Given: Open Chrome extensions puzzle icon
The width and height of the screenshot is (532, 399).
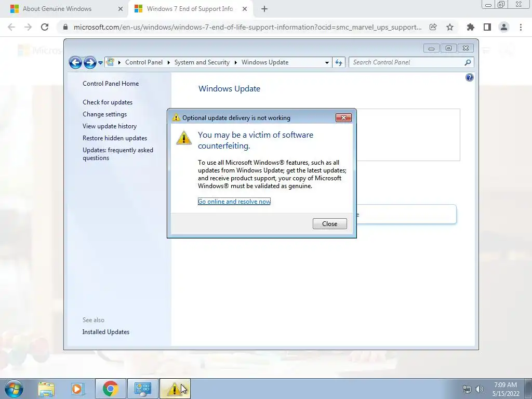Looking at the screenshot, I should click(471, 27).
